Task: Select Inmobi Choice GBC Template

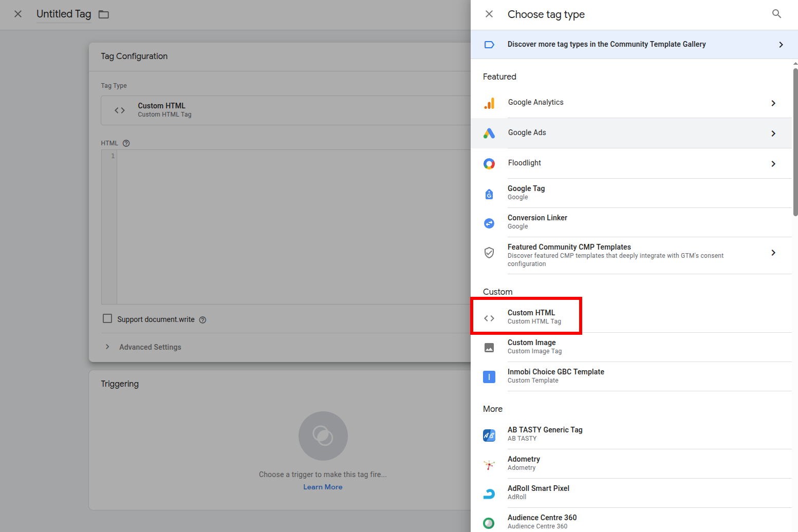Action: coord(631,376)
